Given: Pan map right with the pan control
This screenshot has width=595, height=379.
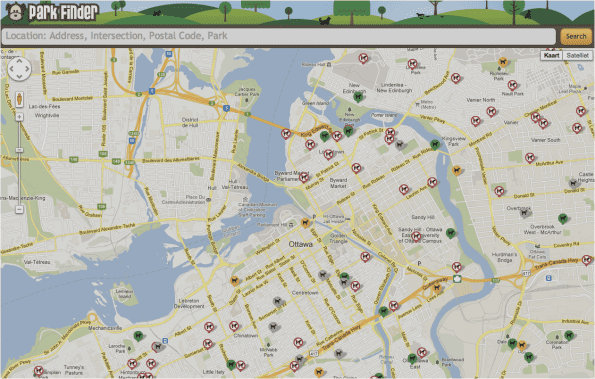Looking at the screenshot, I should 27,69.
